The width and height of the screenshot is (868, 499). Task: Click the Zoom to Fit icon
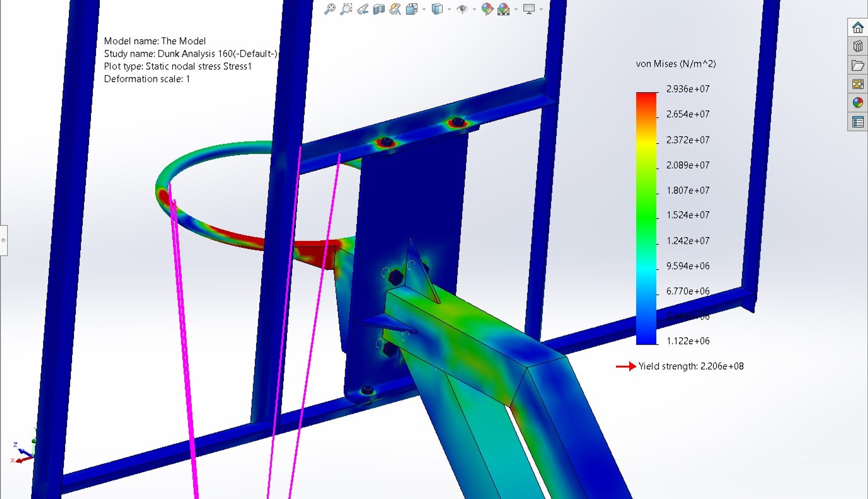(330, 9)
